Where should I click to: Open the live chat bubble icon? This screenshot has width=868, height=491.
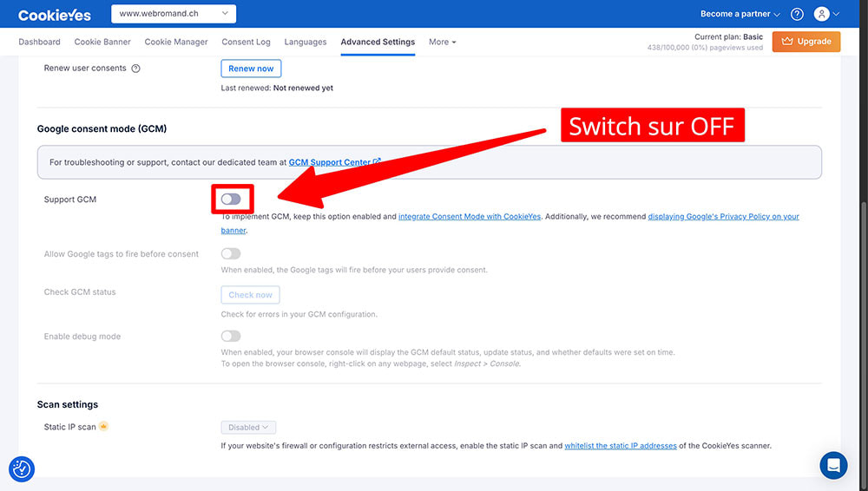click(x=833, y=465)
